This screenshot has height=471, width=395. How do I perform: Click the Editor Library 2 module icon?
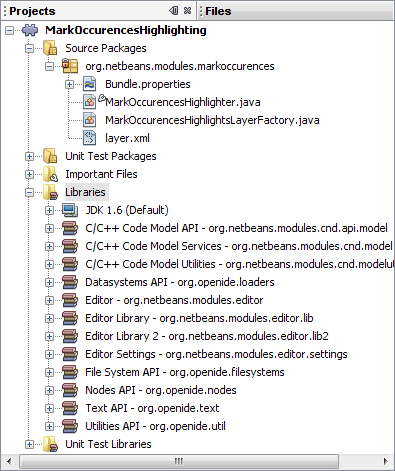pyautogui.click(x=70, y=336)
